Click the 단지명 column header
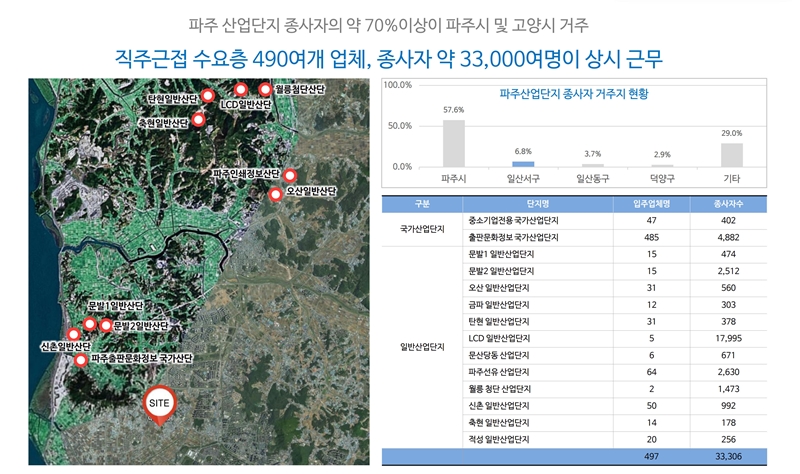 pyautogui.click(x=511, y=203)
